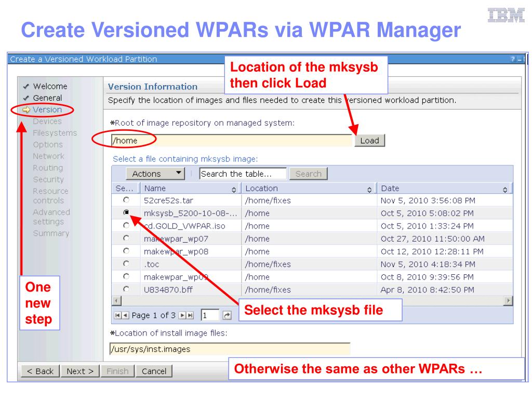Open the Resource controls wizard step
This screenshot has height=399, width=532.
pyautogui.click(x=50, y=196)
